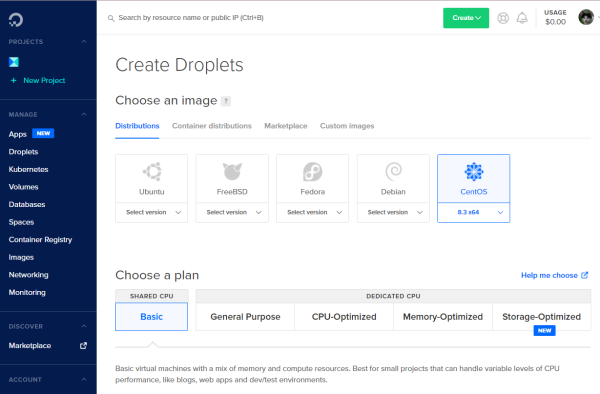
Task: Open the Ubuntu Select version dropdown
Action: click(152, 212)
